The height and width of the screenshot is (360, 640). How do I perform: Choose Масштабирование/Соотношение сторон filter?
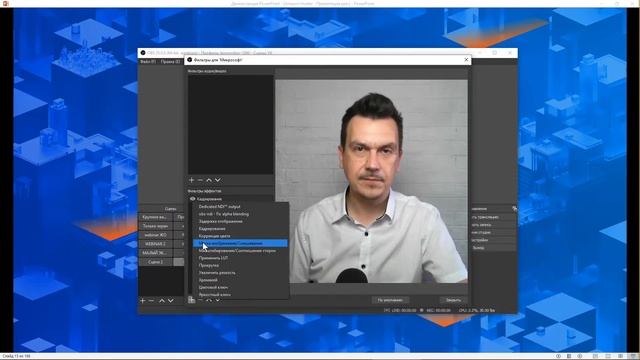pyautogui.click(x=240, y=251)
